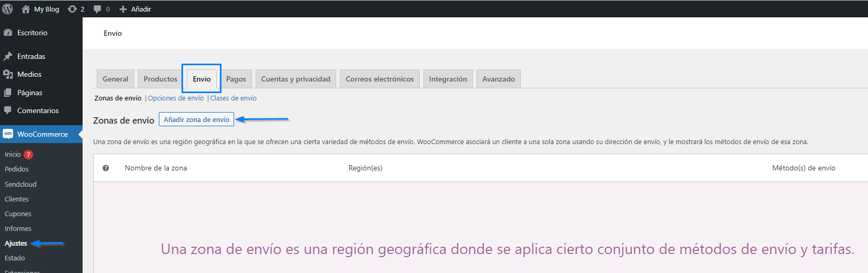Click the Región(es) column header
The width and height of the screenshot is (868, 273).
[366, 168]
